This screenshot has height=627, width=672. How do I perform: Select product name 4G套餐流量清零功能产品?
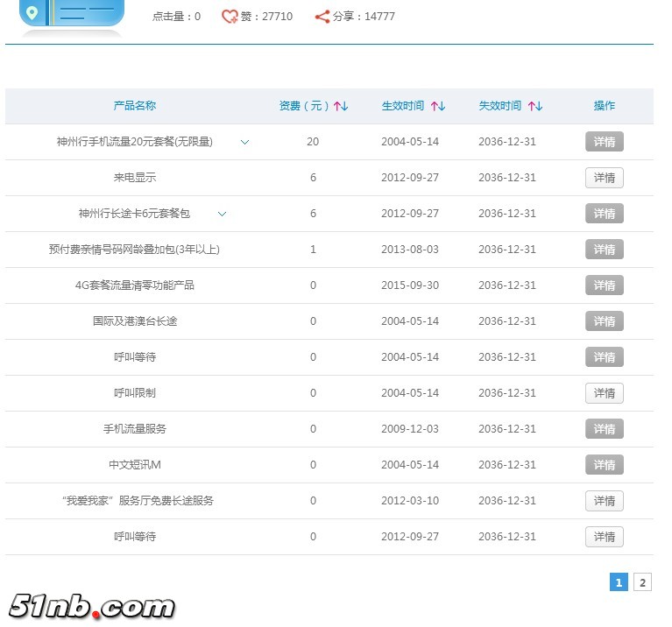(135, 285)
